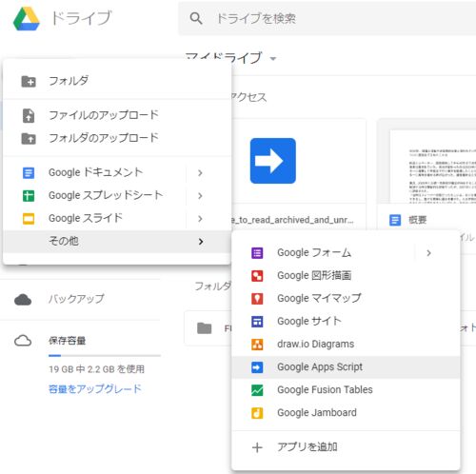Choose Google 図形描画 in submenu
Image resolution: width=476 pixels, height=474 pixels.
(346, 276)
